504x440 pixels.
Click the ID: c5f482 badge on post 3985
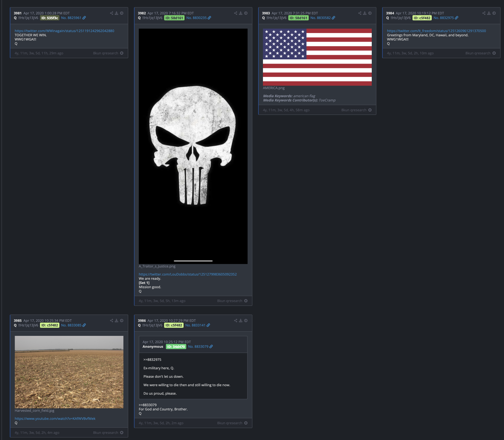click(50, 325)
